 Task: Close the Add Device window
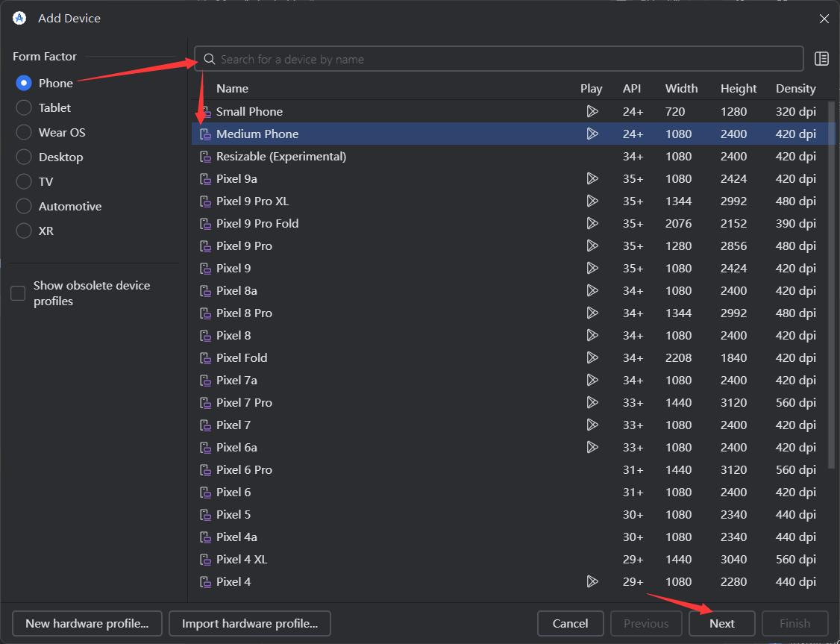tap(824, 19)
